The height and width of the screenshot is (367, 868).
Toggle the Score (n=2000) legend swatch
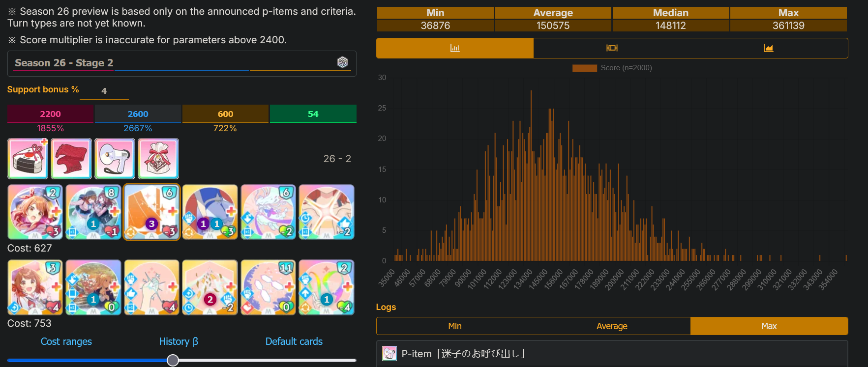pyautogui.click(x=584, y=68)
